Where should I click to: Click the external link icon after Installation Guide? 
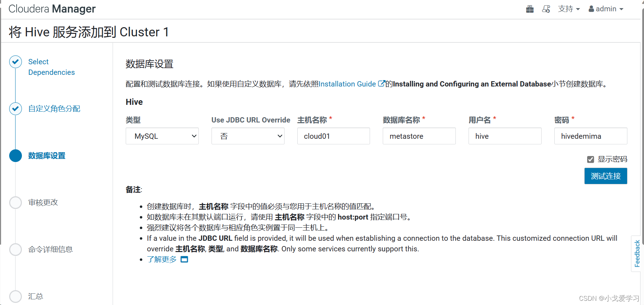381,84
